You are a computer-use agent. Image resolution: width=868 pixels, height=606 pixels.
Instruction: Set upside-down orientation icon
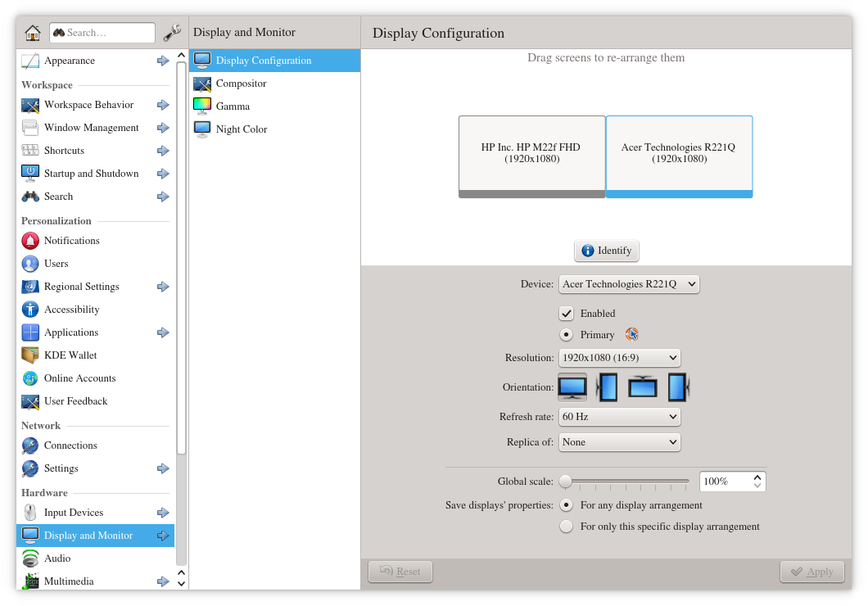pyautogui.click(x=643, y=387)
